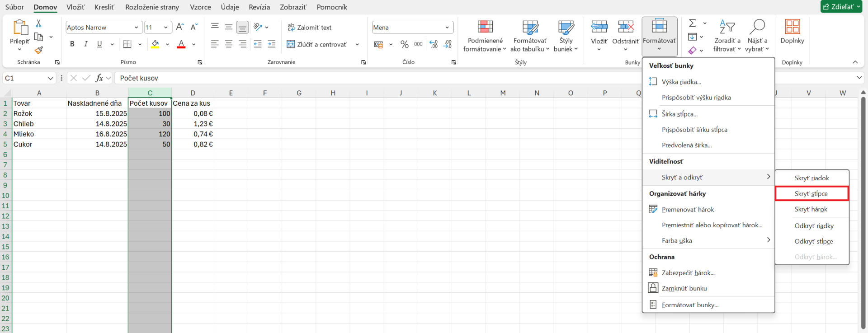This screenshot has height=333, width=868.
Task: Open Nájsť a vybrať menu
Action: tap(757, 36)
